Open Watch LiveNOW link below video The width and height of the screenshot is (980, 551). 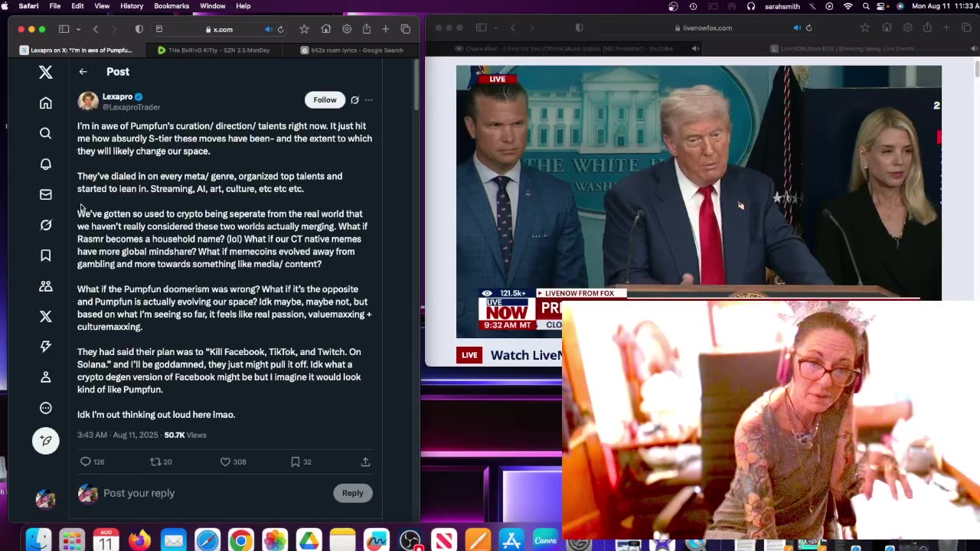(526, 355)
